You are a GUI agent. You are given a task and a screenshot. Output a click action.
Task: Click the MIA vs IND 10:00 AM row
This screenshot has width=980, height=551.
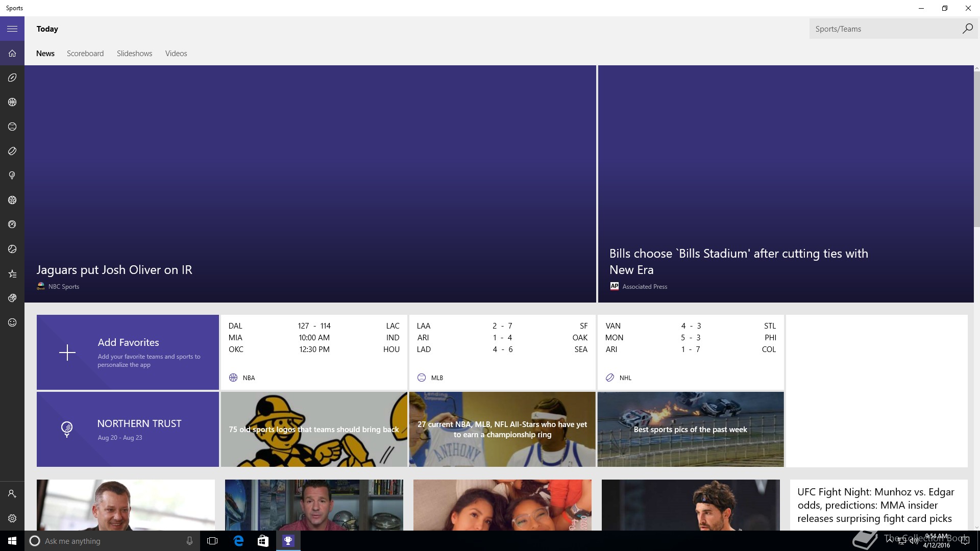314,338
